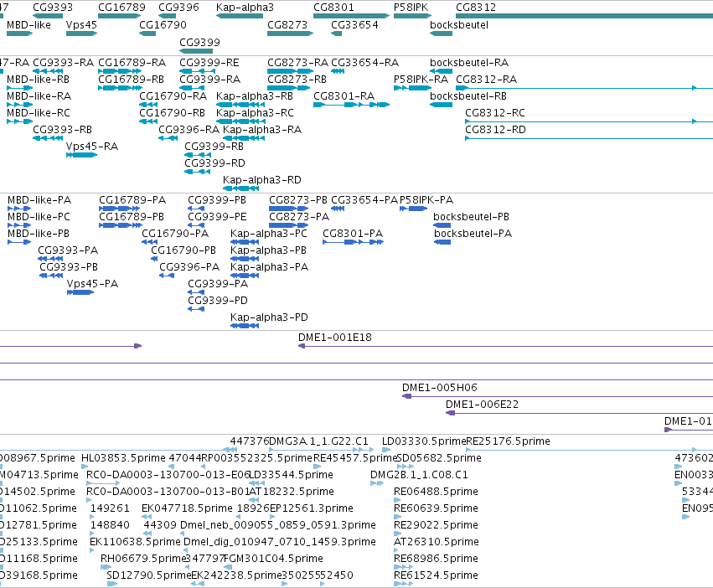This screenshot has height=588, width=713.
Task: Select protein CG16790-PA
Action: click(175, 234)
